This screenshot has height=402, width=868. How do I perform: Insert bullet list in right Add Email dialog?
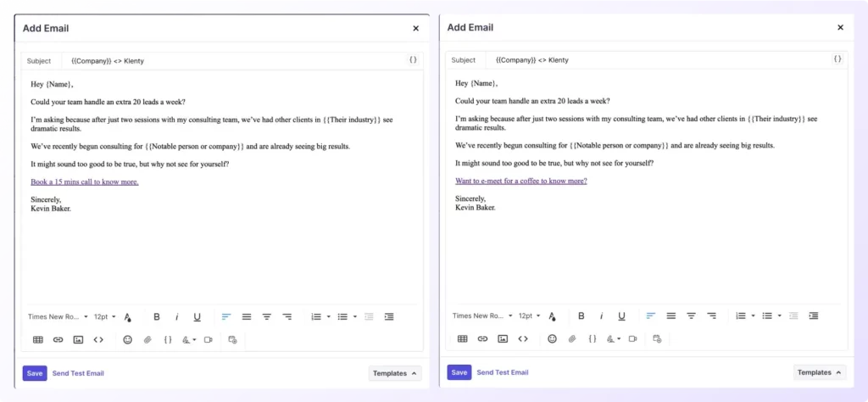(767, 315)
